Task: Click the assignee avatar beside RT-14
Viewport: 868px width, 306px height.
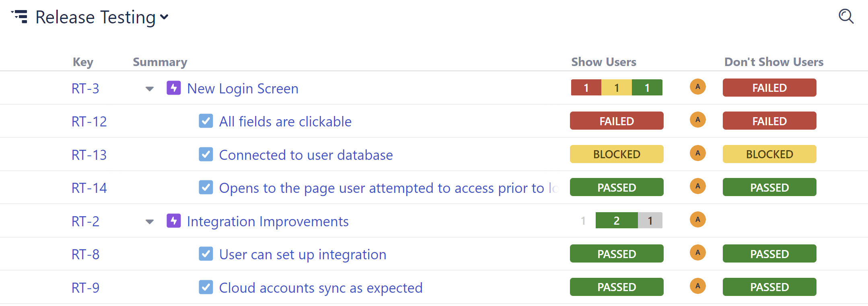Action: pos(698,187)
